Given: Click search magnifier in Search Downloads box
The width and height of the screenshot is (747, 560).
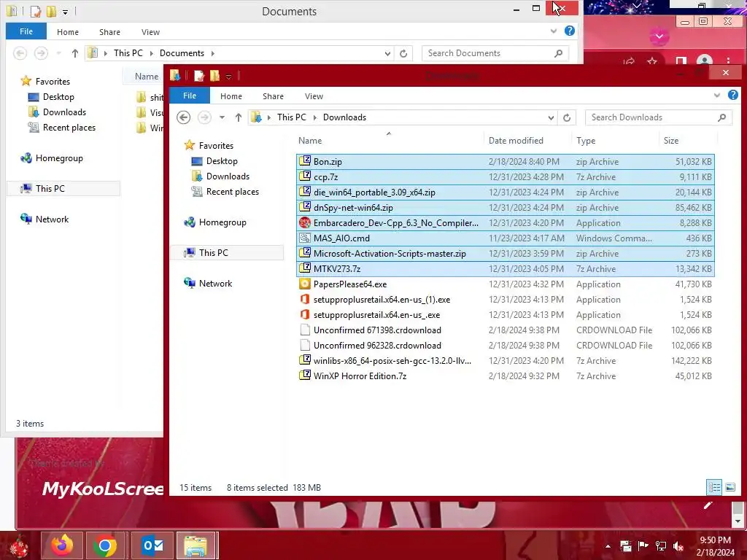Looking at the screenshot, I should tap(721, 117).
